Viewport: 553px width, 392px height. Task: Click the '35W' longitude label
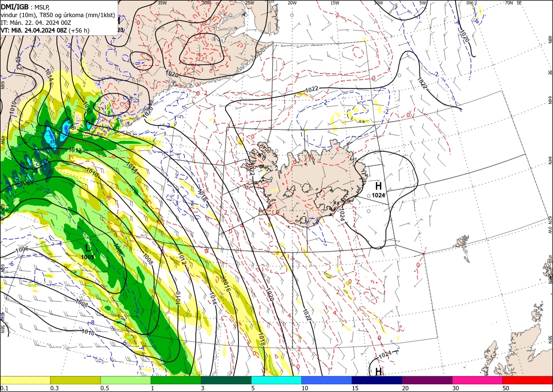coord(162,3)
